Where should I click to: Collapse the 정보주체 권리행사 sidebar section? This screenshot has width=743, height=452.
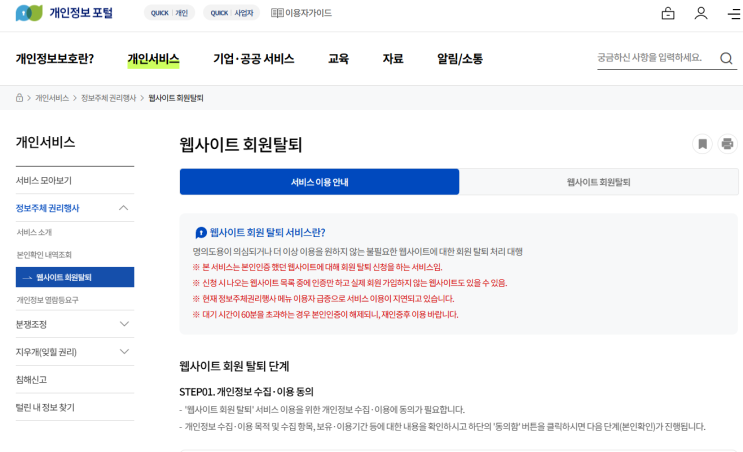pos(75,208)
